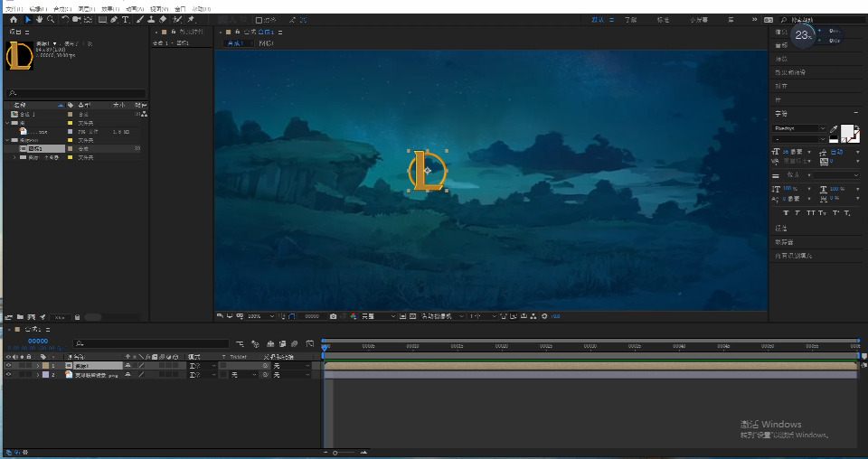The image size is (868, 459).
Task: Select the Horizontal Type tool
Action: coord(126,19)
